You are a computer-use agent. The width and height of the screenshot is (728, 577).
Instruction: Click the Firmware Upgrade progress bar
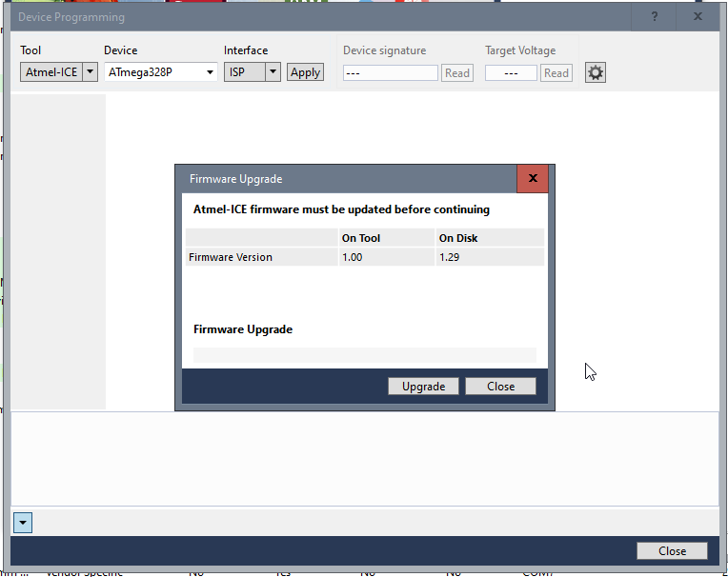click(364, 355)
